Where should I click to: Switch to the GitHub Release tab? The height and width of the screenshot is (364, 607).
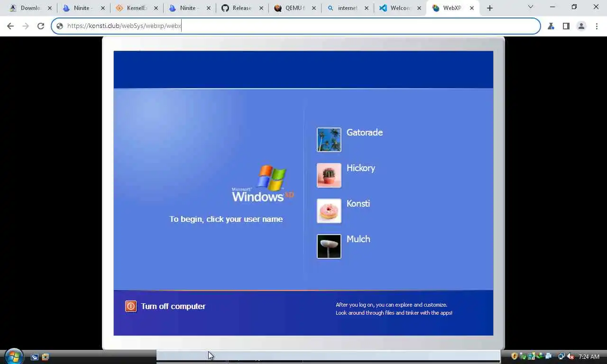[242, 8]
